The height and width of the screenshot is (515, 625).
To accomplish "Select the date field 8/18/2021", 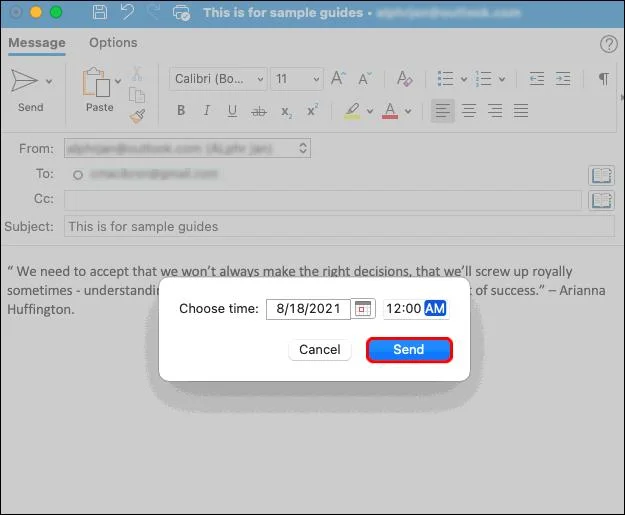I will pos(308,309).
